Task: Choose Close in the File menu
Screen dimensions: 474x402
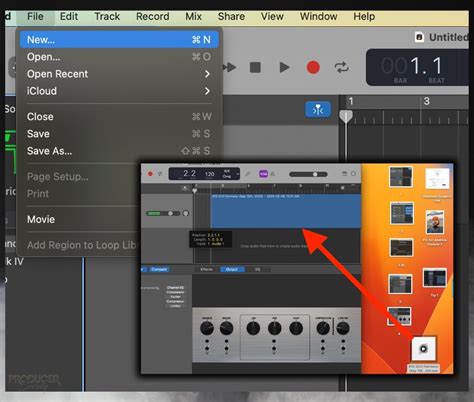Action: click(x=119, y=117)
